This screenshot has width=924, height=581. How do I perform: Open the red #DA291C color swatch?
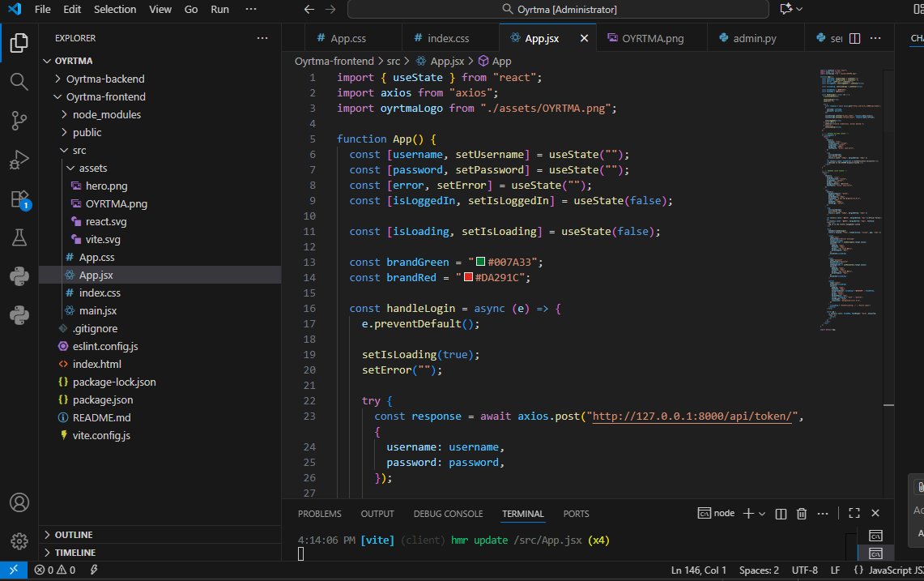tap(469, 277)
